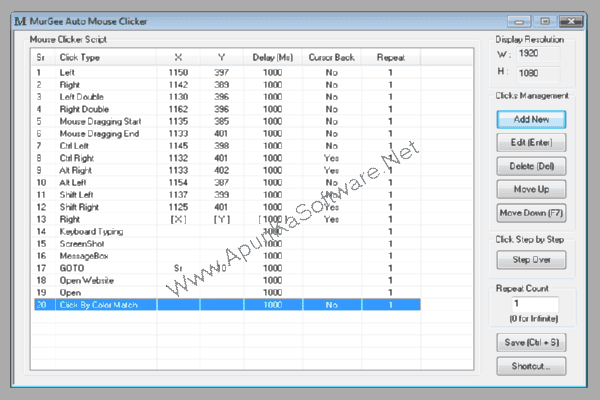The height and width of the screenshot is (400, 600).
Task: Click the Repeat Count input field
Action: [x=535, y=304]
